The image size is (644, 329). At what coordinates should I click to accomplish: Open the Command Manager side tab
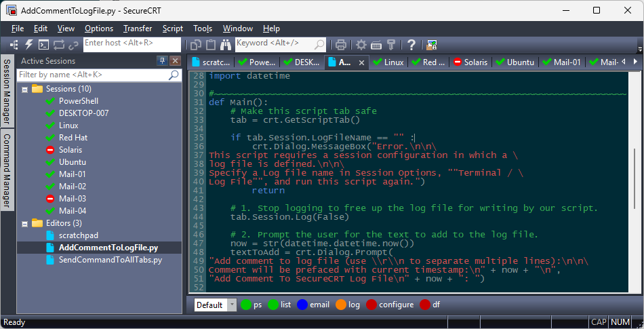[x=7, y=170]
